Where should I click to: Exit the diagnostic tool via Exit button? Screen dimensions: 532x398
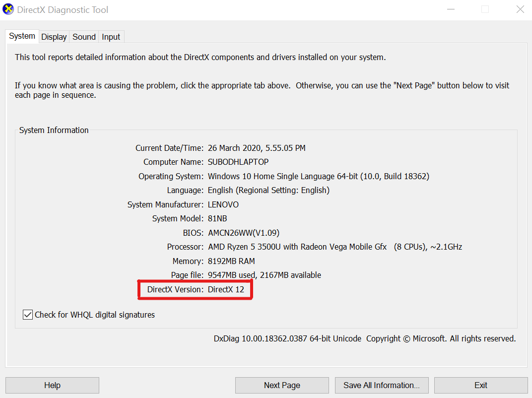480,385
